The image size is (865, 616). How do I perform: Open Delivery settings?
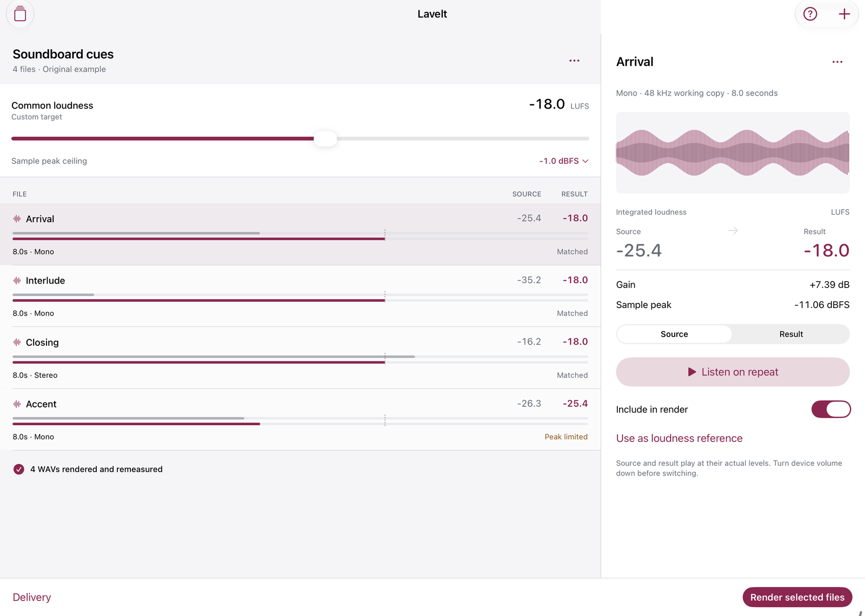(32, 597)
